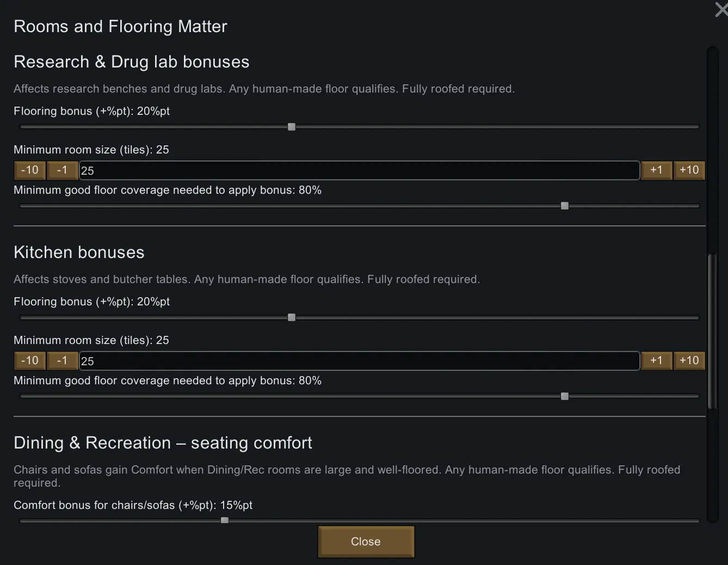Close the settings window with the X icon
This screenshot has width=728, height=565.
pos(721,9)
